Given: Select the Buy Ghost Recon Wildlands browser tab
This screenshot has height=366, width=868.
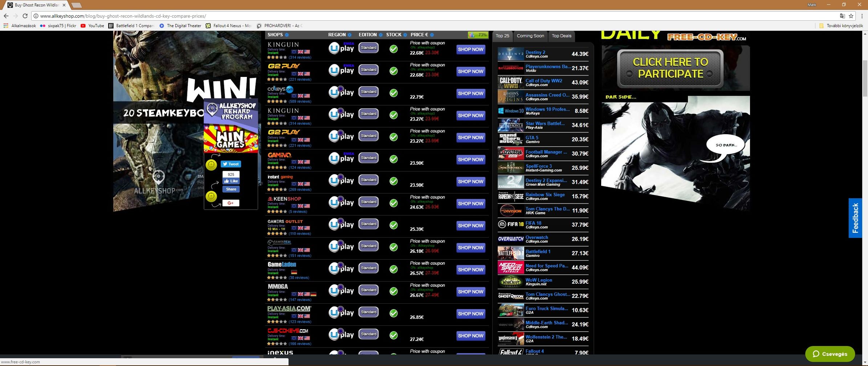Looking at the screenshot, I should coord(37,5).
